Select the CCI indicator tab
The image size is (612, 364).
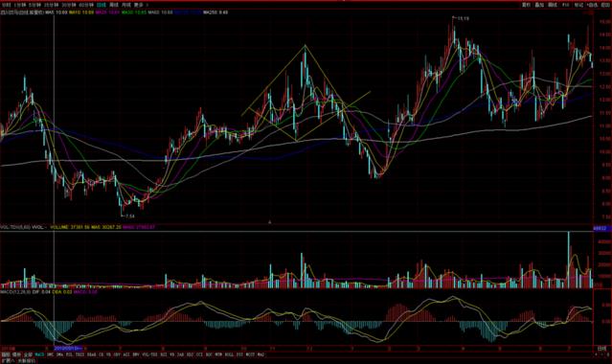click(198, 354)
